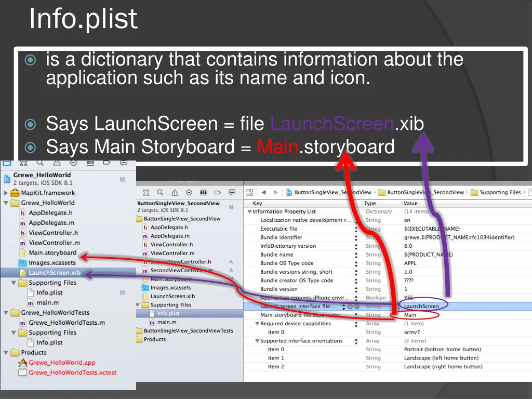Image resolution: width=532 pixels, height=399 pixels.
Task: Click the Supporting Files breadcrumb in jump bar
Action: point(496,192)
